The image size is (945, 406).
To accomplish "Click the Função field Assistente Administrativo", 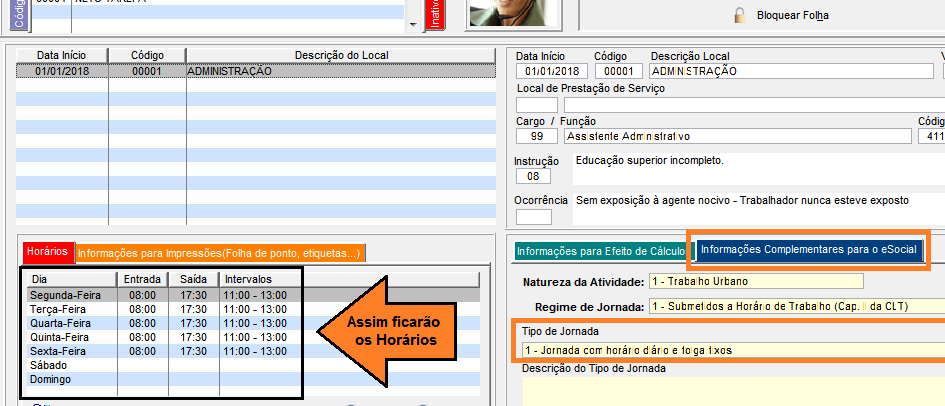I will coord(738,136).
